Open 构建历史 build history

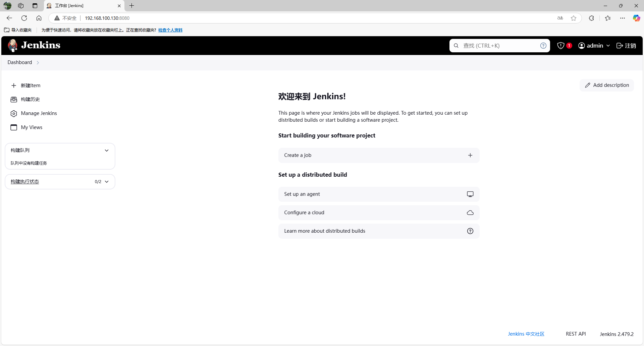30,100
